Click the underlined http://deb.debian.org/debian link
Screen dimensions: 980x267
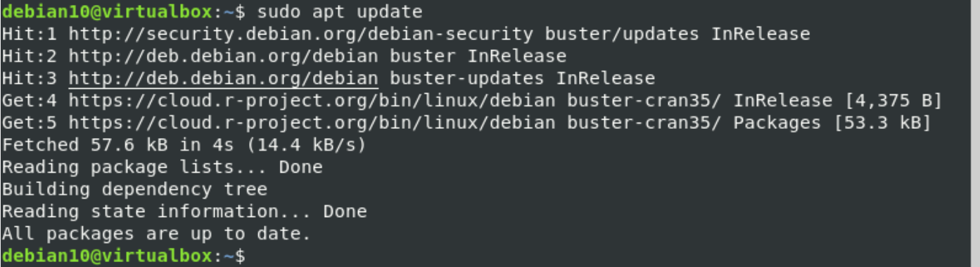pos(224,78)
